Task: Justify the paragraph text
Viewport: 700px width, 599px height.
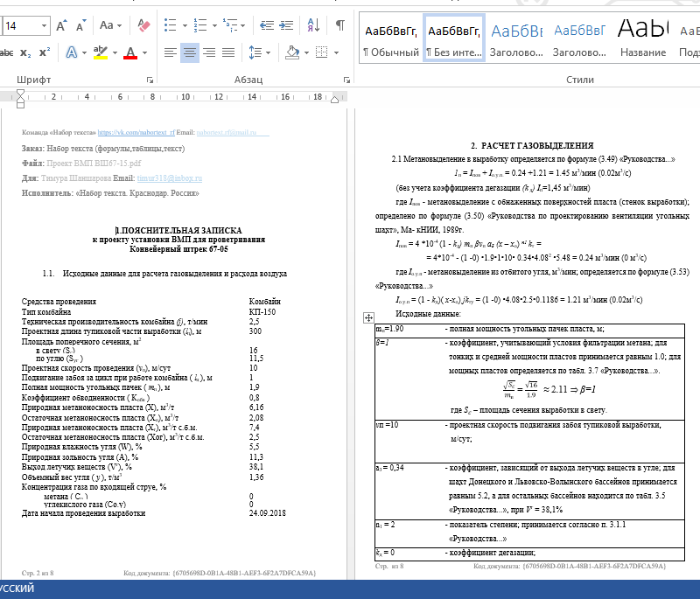Action: (x=228, y=52)
